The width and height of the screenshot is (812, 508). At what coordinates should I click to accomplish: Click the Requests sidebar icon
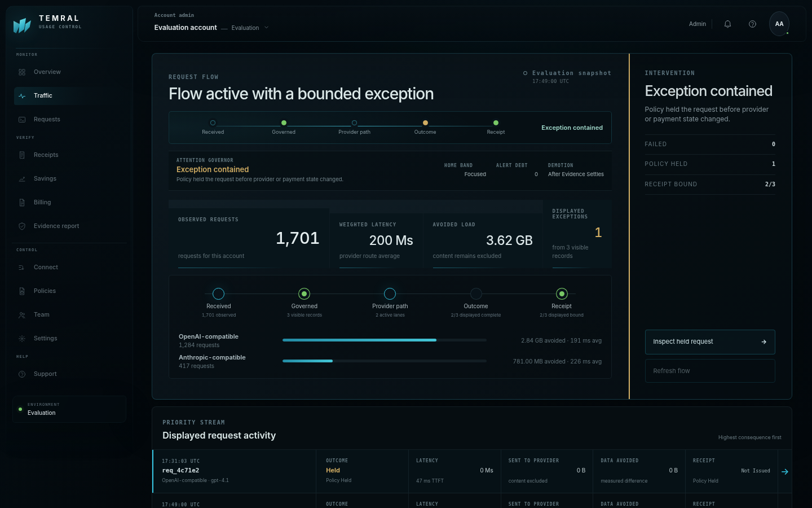(x=22, y=120)
